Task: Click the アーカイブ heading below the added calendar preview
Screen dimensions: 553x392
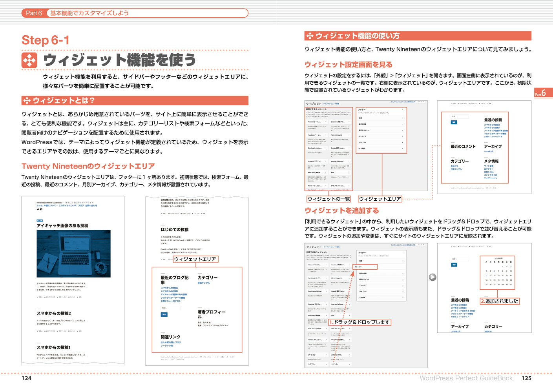Action: [460, 327]
